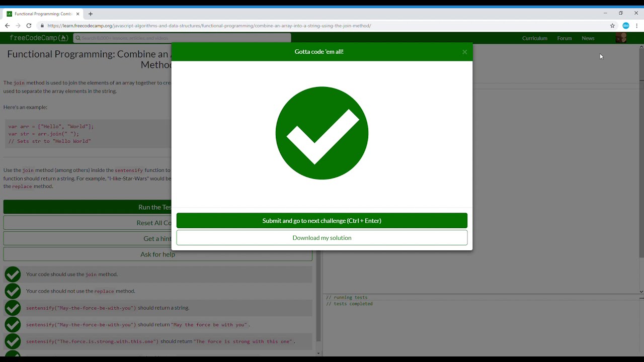The width and height of the screenshot is (644, 362).
Task: Click the checkmark beside 'should use the join method'
Action: [x=13, y=275]
